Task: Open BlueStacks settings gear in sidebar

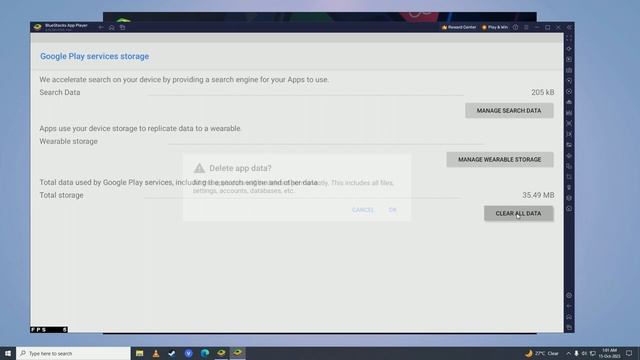Action: [569, 295]
